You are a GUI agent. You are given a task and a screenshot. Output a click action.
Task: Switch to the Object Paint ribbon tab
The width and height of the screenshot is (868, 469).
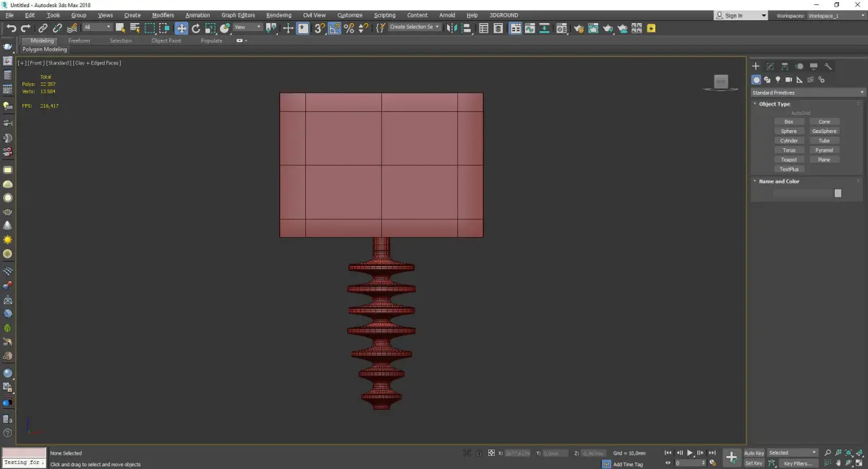point(166,40)
